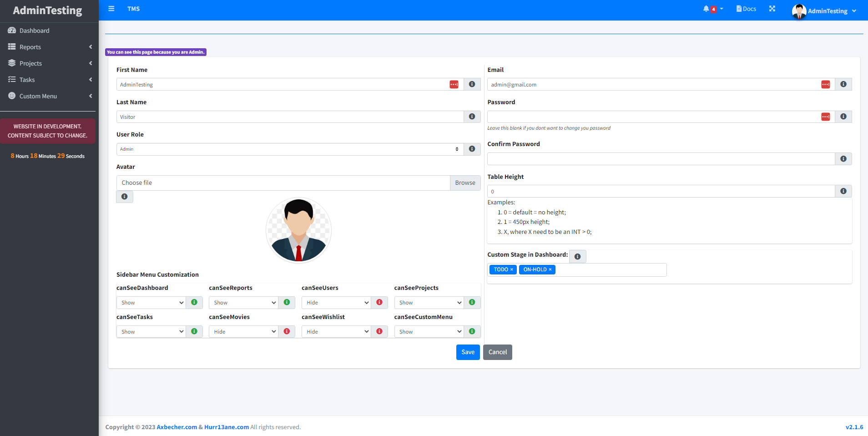Click the Axbecher.com footer link
This screenshot has width=868, height=436.
[177, 427]
